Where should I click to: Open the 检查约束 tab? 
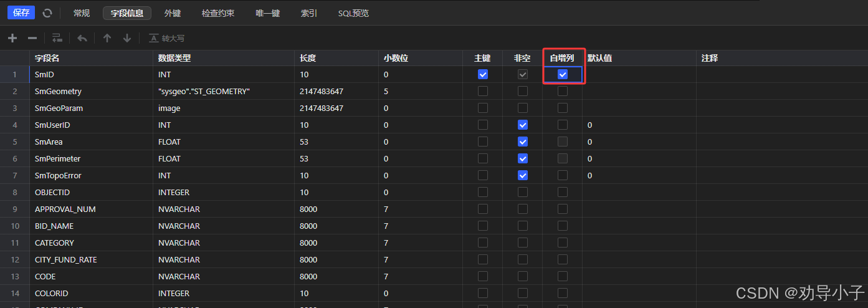point(218,13)
